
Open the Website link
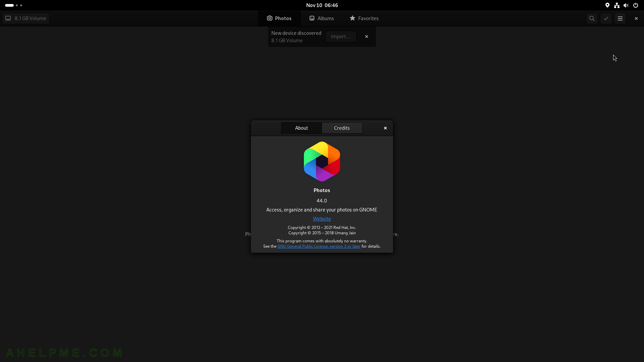coord(322,219)
